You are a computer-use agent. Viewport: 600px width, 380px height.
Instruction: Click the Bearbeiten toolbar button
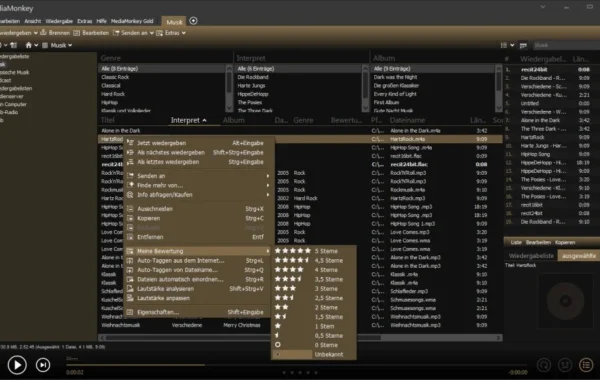click(91, 33)
